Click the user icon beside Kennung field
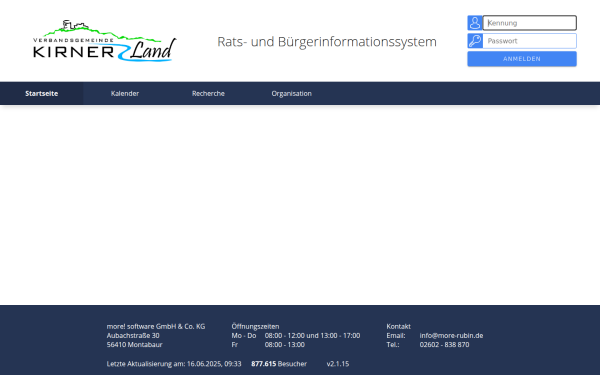Image resolution: width=600 pixels, height=375 pixels. point(475,23)
